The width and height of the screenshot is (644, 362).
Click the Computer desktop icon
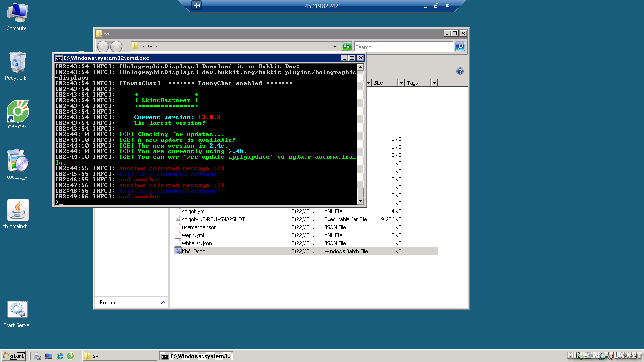17,14
